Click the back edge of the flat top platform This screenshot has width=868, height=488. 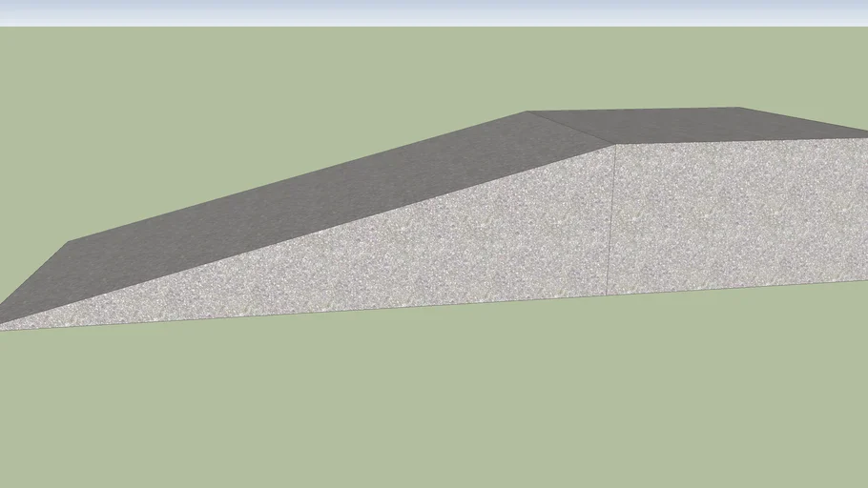click(630, 110)
